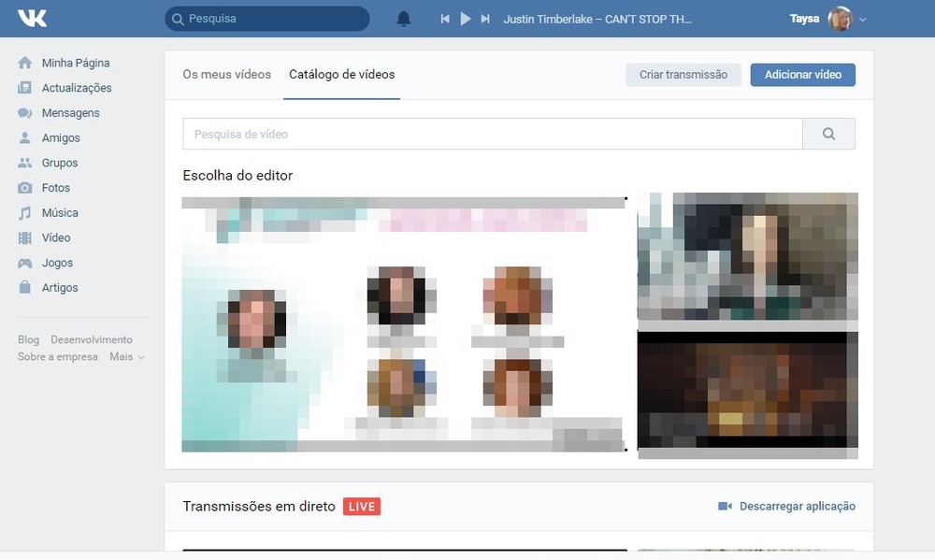
Task: Switch to the Os meus vídeos tab
Action: pos(226,74)
